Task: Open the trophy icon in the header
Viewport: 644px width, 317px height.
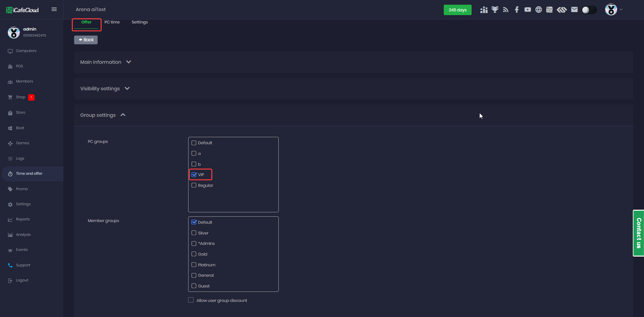Action: pos(495,10)
